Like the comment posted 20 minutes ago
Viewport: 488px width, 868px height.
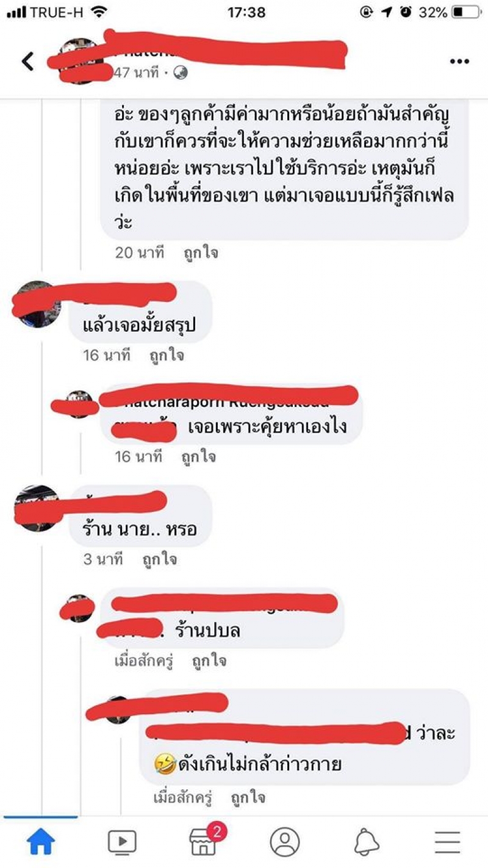click(x=201, y=253)
